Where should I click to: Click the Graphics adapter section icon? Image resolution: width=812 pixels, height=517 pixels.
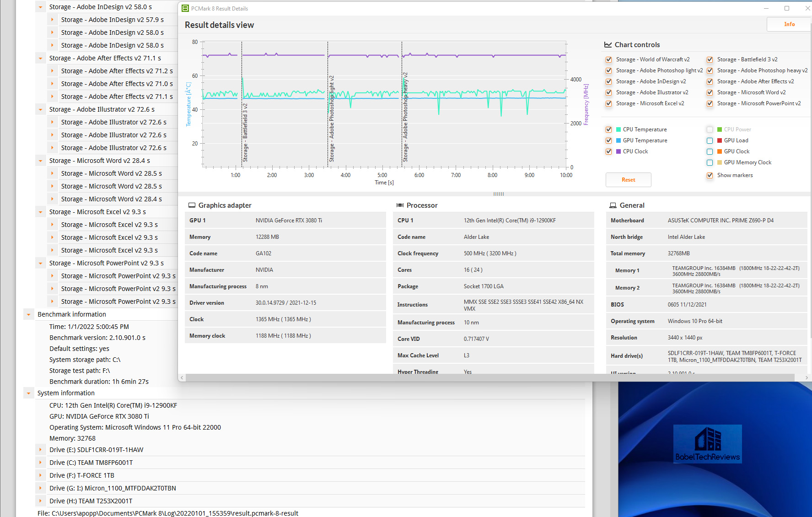(x=192, y=205)
